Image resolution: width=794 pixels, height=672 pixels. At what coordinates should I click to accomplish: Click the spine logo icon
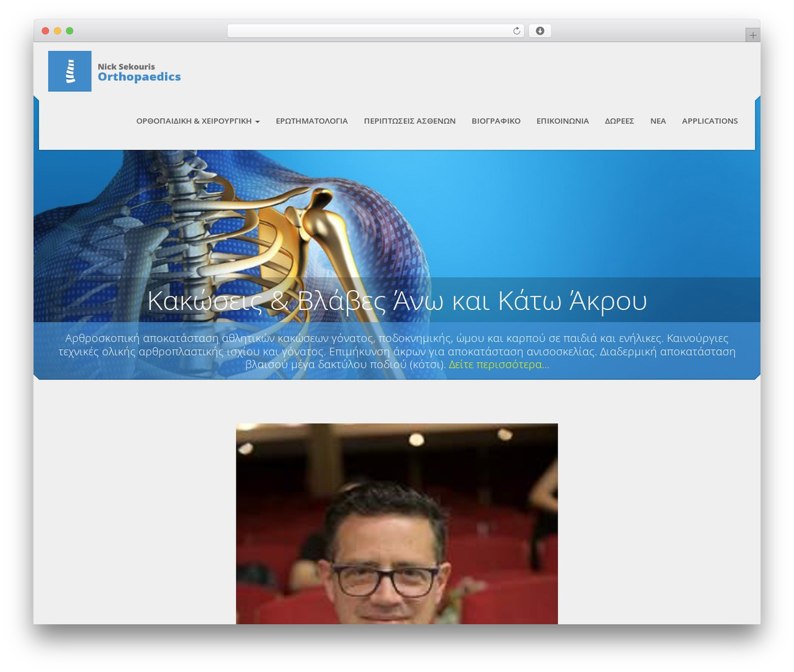pos(69,71)
